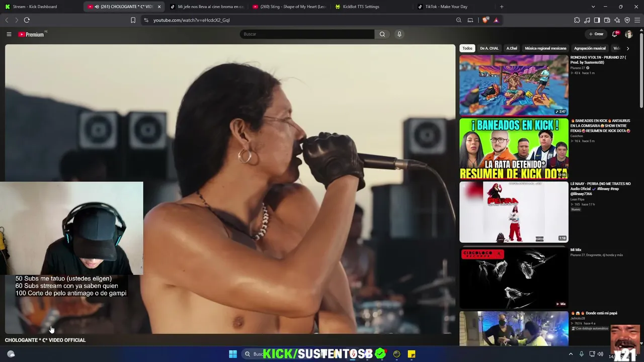This screenshot has height=362, width=644.
Task: Click the youtube.com address bar URL
Action: pyautogui.click(x=191, y=20)
